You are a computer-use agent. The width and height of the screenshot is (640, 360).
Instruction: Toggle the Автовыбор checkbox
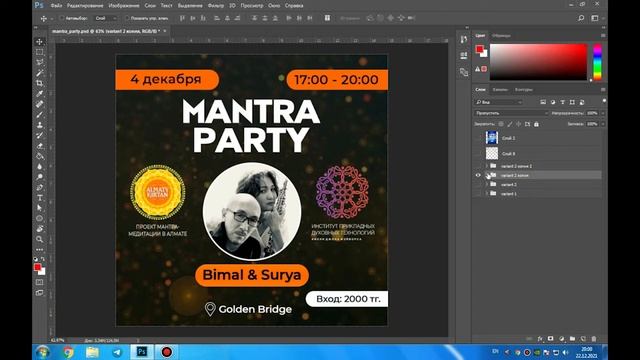tap(62, 18)
